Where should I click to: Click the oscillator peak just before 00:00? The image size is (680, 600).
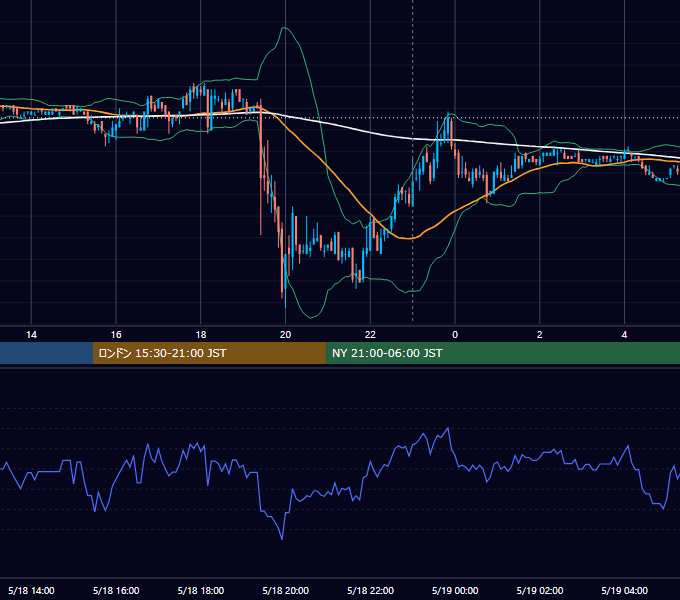tap(448, 428)
